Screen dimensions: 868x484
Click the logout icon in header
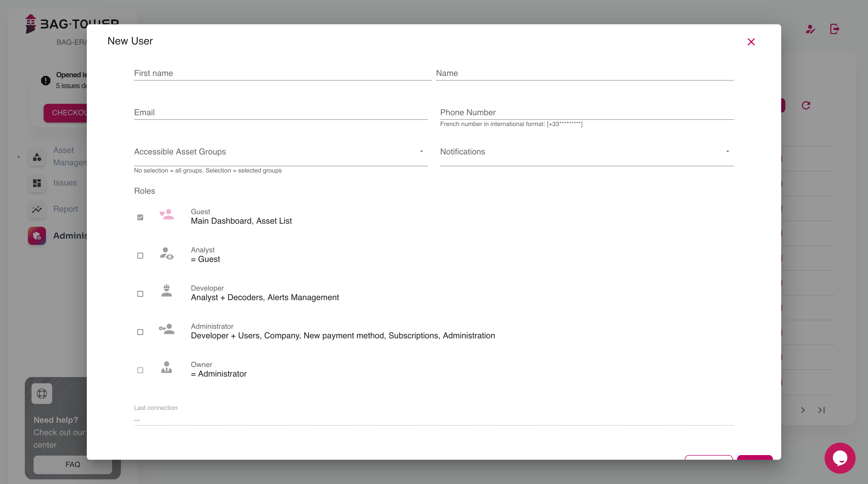pos(834,29)
